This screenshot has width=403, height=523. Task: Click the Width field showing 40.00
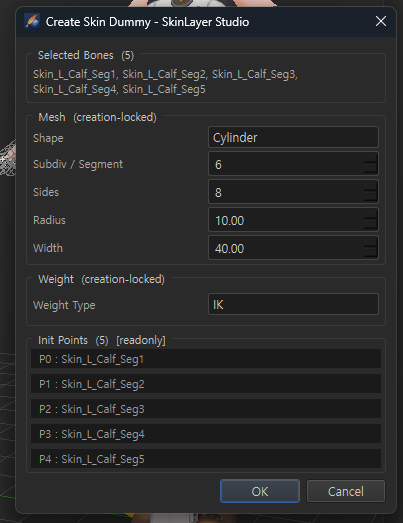[x=293, y=248]
